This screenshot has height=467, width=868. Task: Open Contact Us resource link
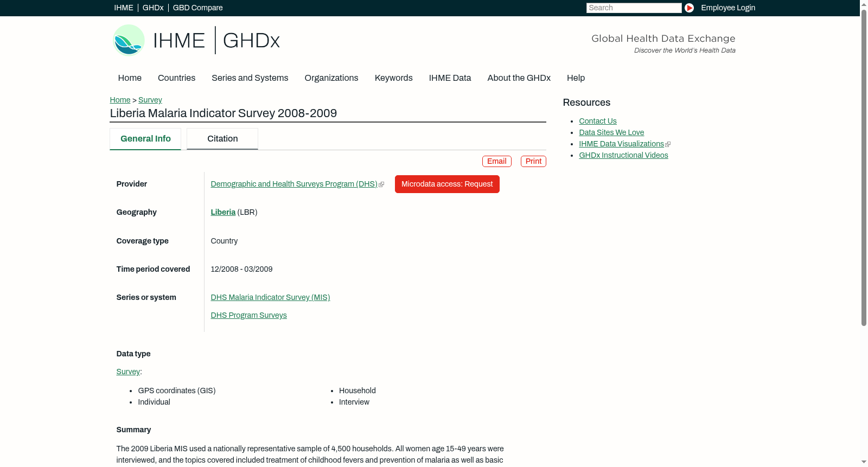(x=598, y=121)
